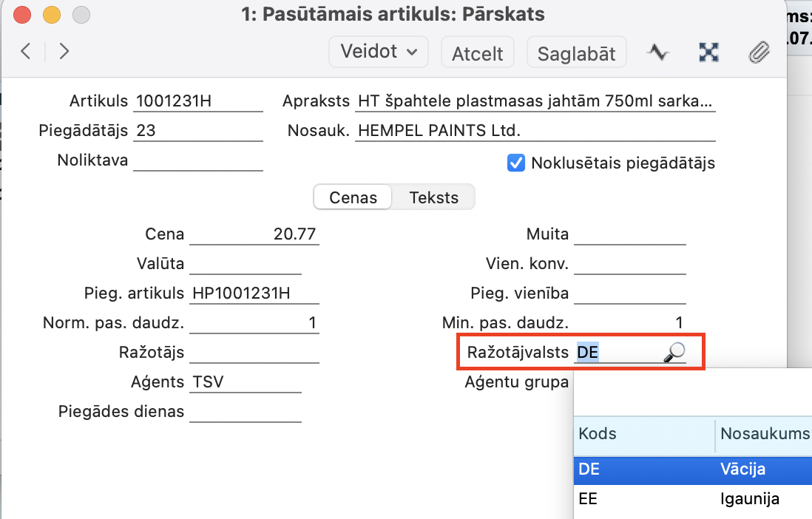Click the Cena price input field

coord(254,234)
